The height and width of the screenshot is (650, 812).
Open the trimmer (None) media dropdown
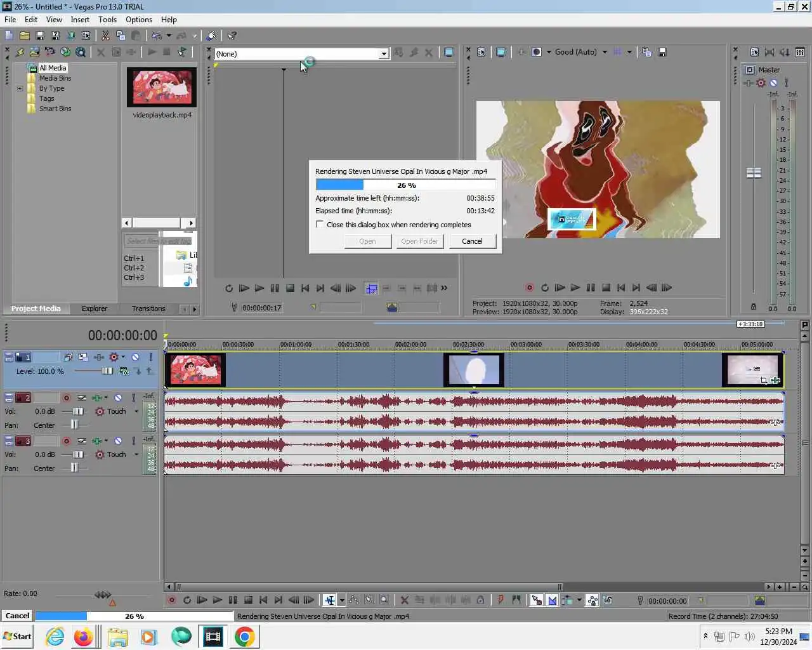[384, 54]
